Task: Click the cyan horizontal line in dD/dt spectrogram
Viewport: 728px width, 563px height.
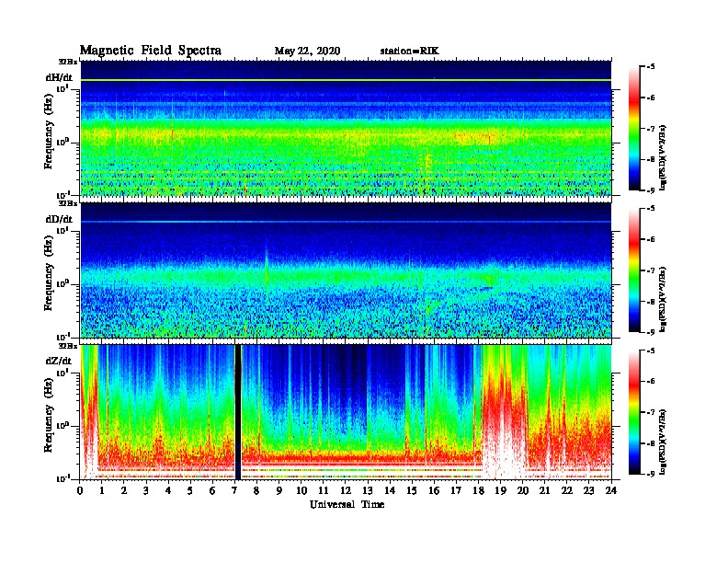Action: tap(346, 222)
